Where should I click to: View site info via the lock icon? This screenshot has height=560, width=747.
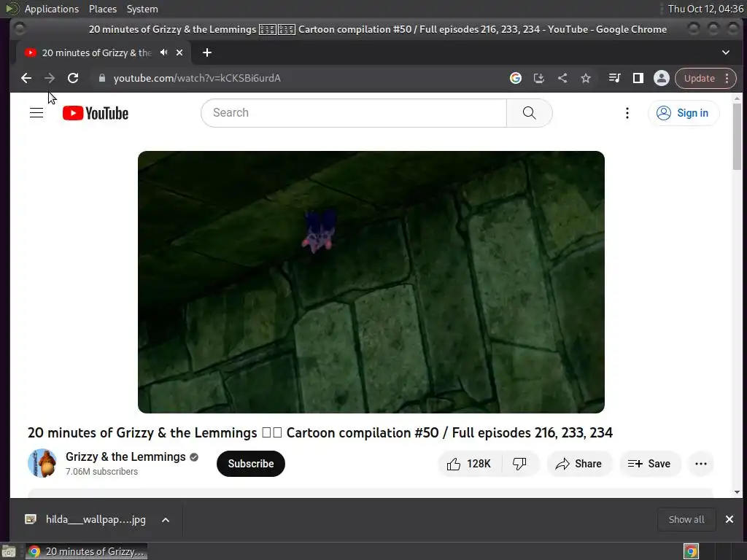[x=102, y=78]
